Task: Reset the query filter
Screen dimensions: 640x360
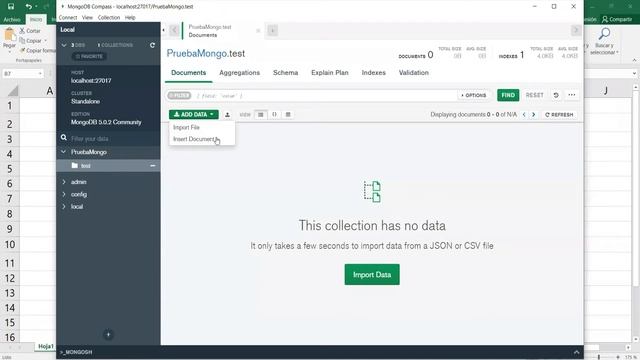Action: click(534, 95)
